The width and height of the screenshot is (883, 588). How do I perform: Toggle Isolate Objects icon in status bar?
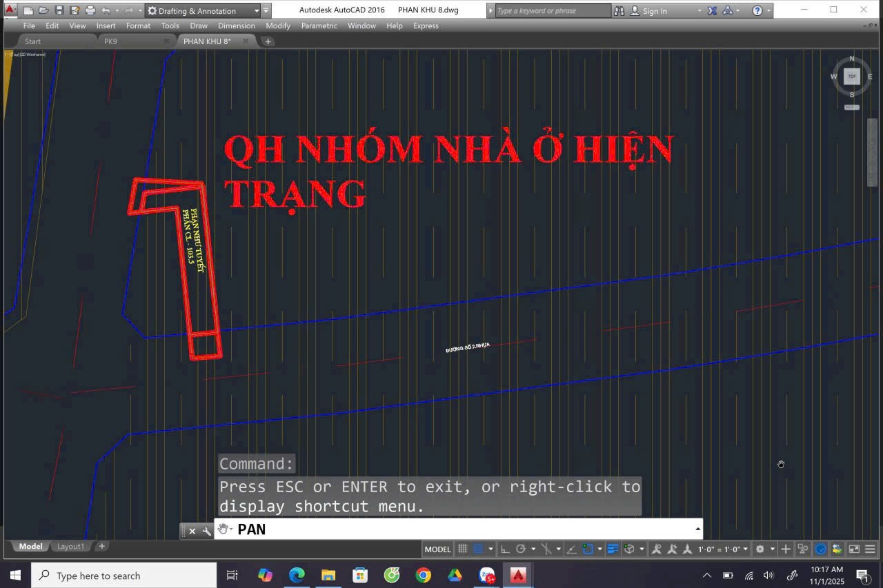(x=802, y=549)
